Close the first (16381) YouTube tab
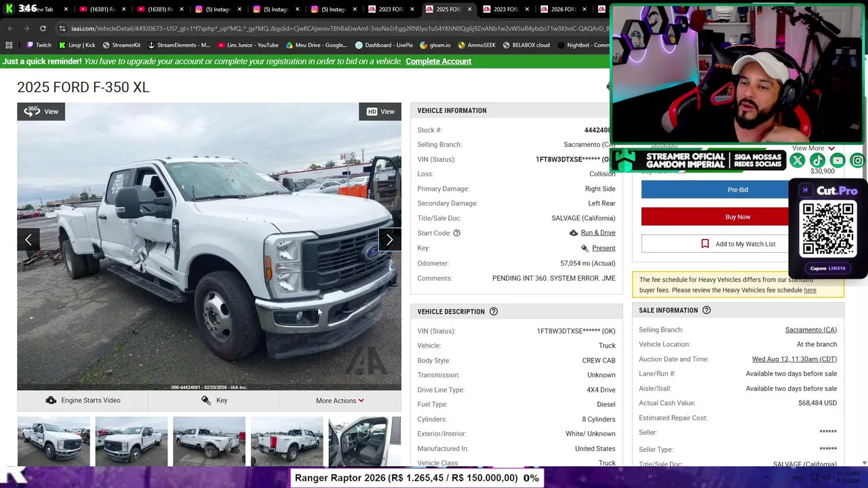The width and height of the screenshot is (868, 488). [123, 9]
